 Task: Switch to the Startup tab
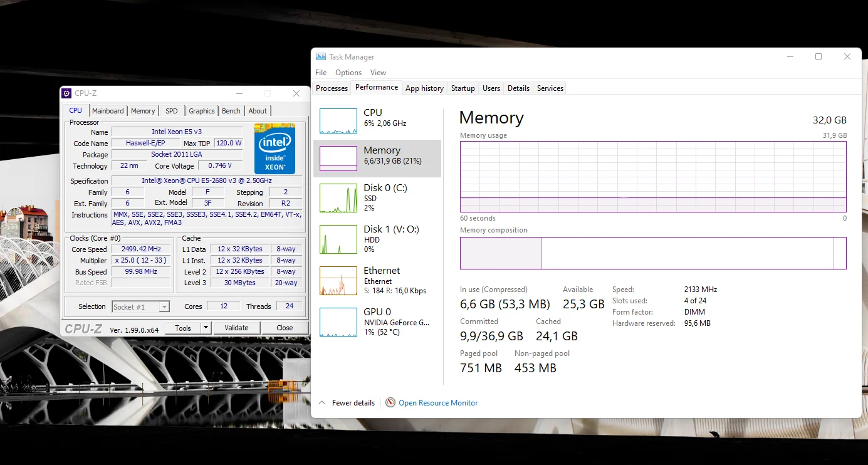pyautogui.click(x=463, y=88)
